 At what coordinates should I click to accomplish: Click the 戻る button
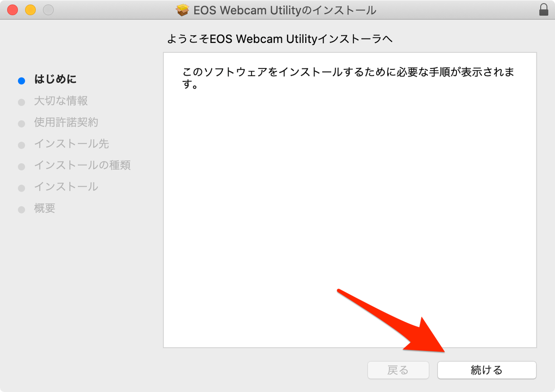coord(398,370)
